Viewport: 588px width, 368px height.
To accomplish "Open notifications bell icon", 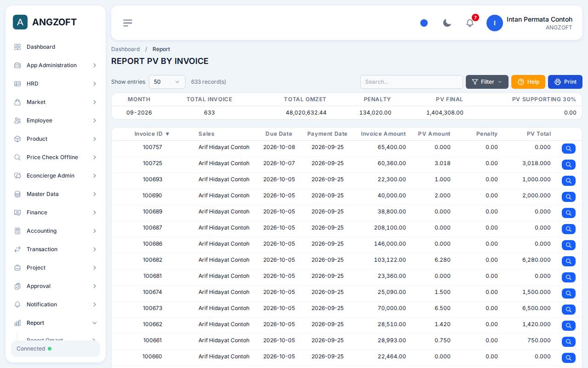I will [x=470, y=23].
